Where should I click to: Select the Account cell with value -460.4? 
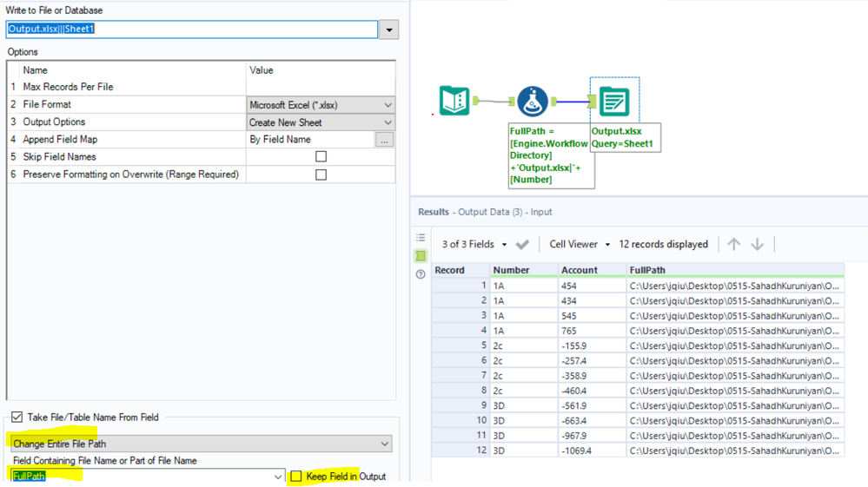coord(592,391)
